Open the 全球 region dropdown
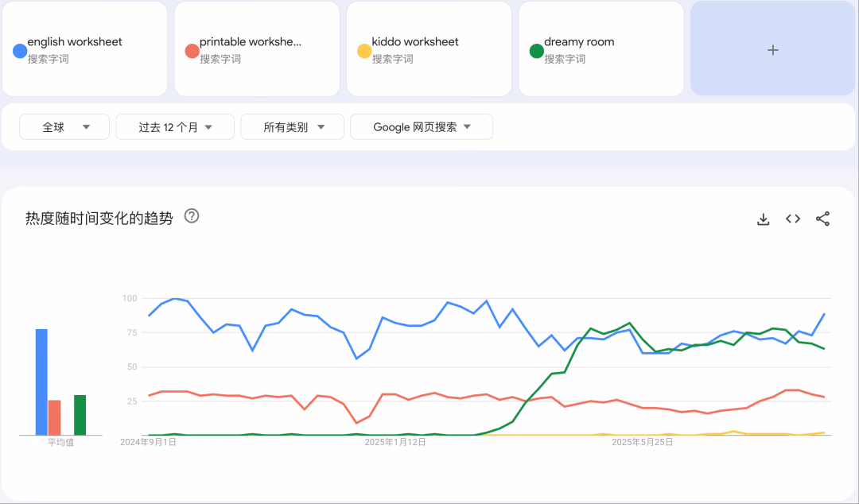The width and height of the screenshot is (859, 504). (64, 127)
